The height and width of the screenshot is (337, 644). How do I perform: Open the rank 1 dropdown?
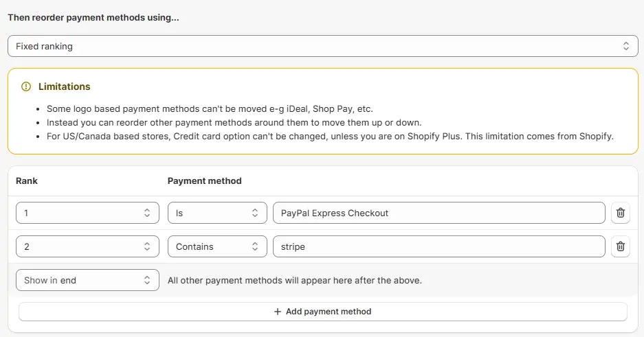(x=87, y=213)
